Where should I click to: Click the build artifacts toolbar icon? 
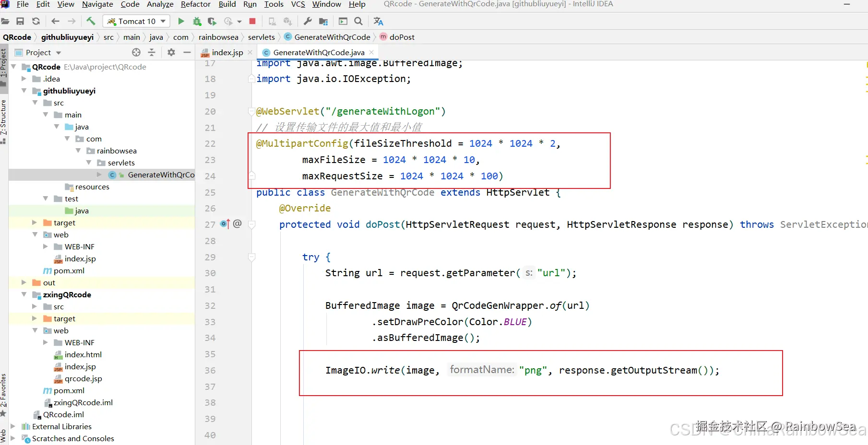(288, 21)
